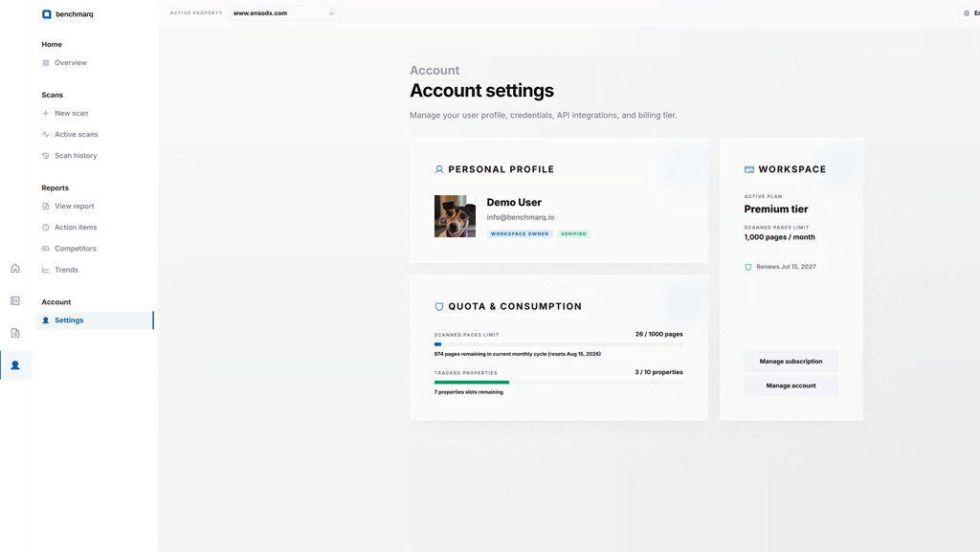The height and width of the screenshot is (552, 980).
Task: Click the 7 properties slots remaining text
Action: 469,392
